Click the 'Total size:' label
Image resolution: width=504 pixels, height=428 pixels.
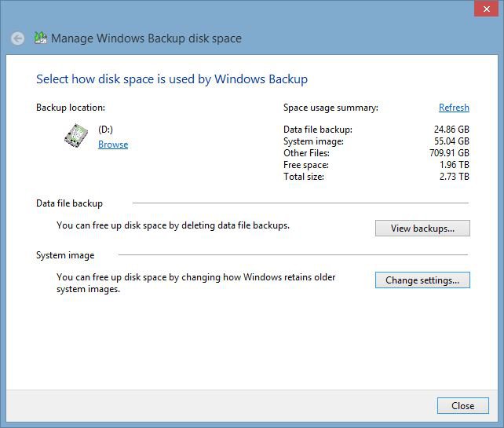[x=304, y=177]
